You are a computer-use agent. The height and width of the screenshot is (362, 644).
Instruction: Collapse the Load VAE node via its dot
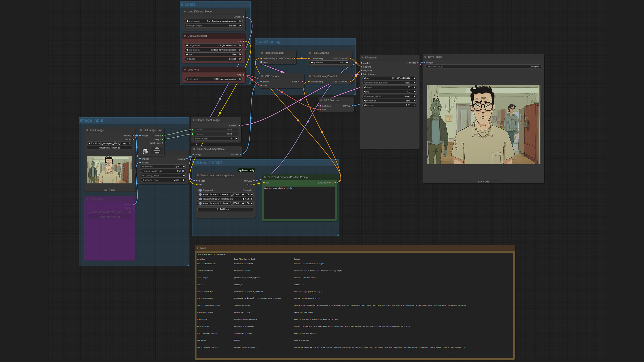185,70
